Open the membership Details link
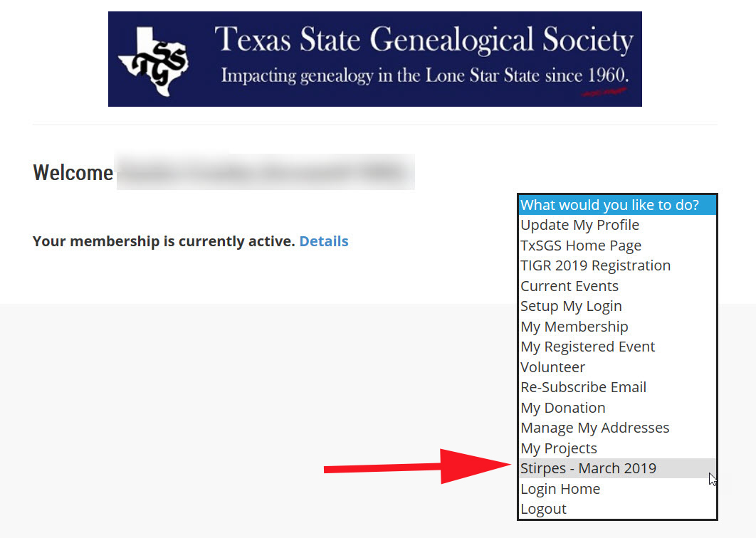Viewport: 756px width, 538px height. point(323,241)
